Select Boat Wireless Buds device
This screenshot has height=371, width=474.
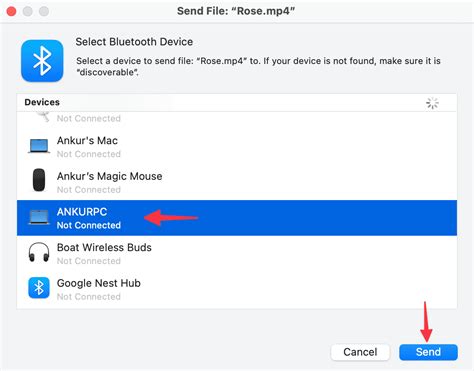(x=237, y=254)
